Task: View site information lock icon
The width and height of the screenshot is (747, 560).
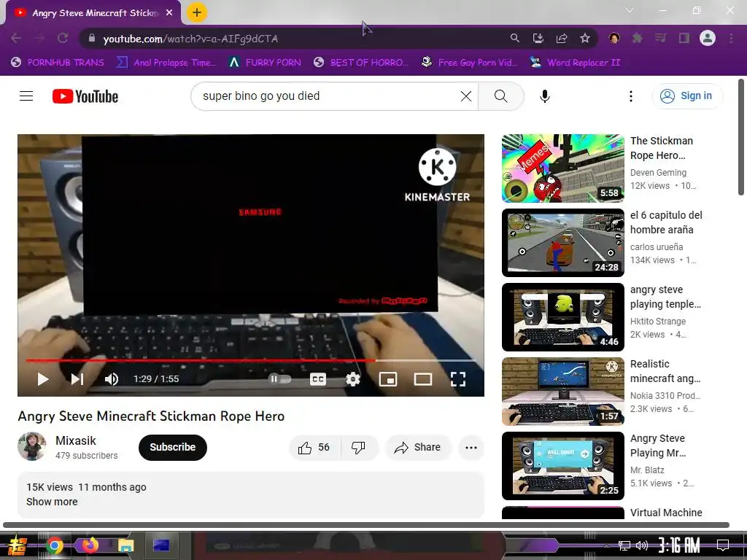Action: (x=92, y=38)
